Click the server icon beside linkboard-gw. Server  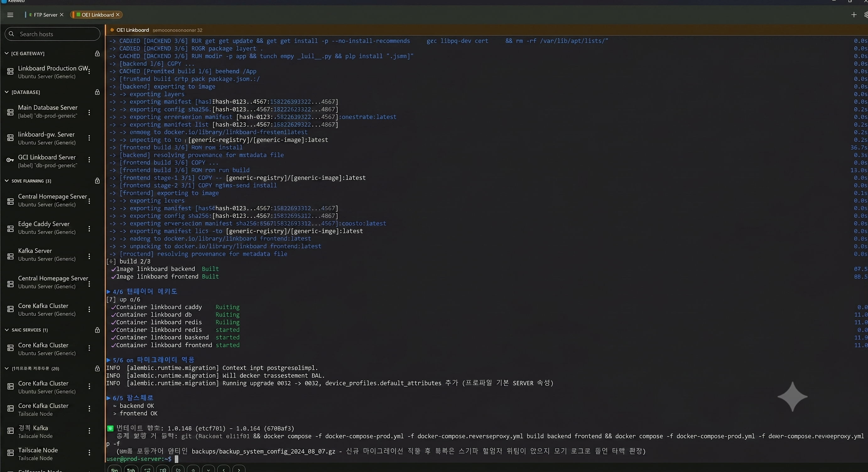[10, 138]
